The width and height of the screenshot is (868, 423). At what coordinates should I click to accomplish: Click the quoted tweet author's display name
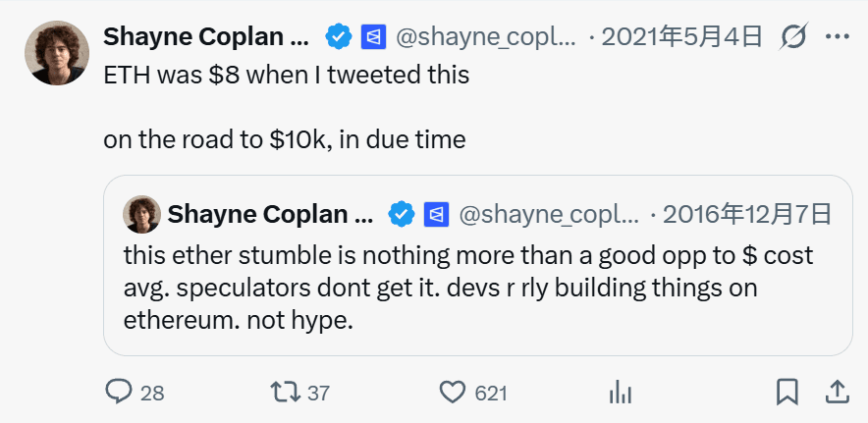pos(270,214)
